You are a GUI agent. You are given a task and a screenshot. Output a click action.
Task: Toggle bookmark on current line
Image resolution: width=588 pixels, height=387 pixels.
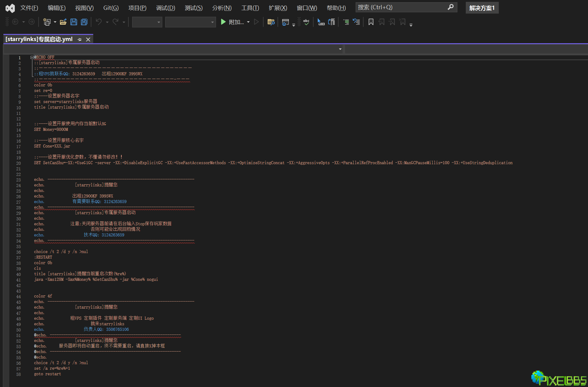click(x=371, y=22)
